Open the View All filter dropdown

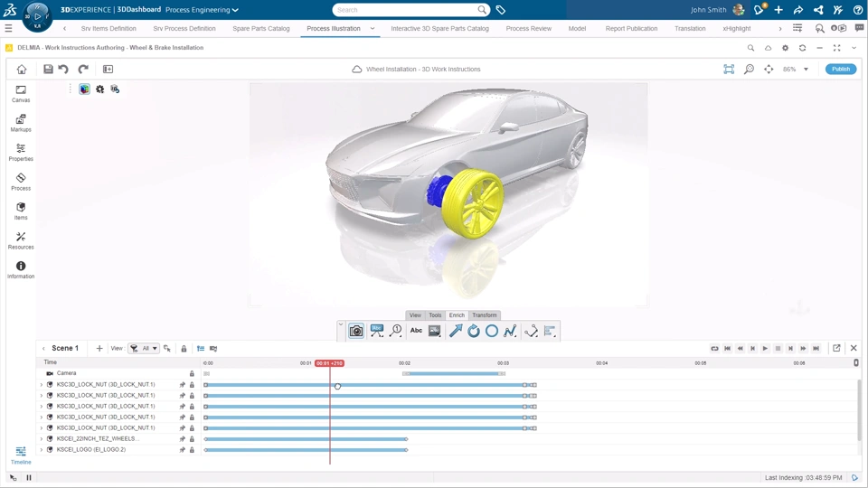pos(144,349)
